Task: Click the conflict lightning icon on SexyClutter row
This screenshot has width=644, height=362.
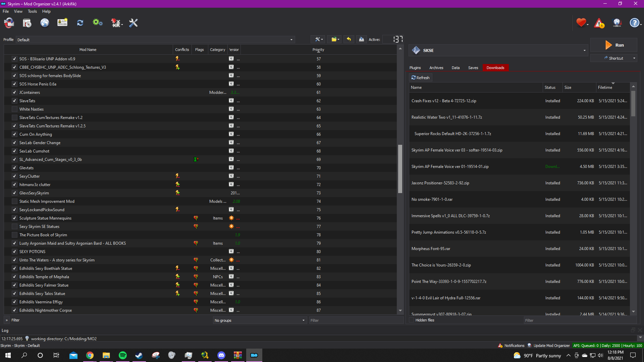Action: 177,176
